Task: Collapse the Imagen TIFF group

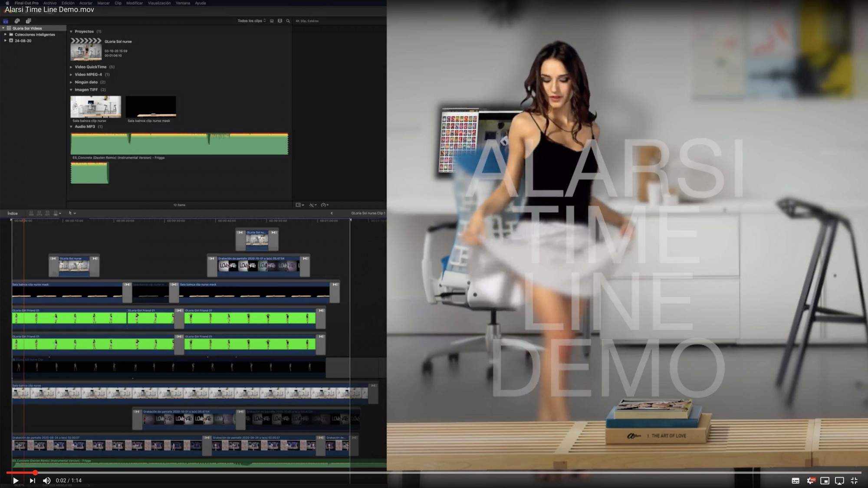Action: 71,90
